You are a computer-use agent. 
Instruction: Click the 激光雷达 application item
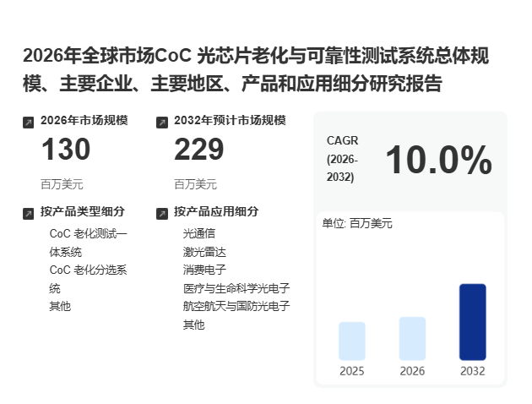pos(204,252)
